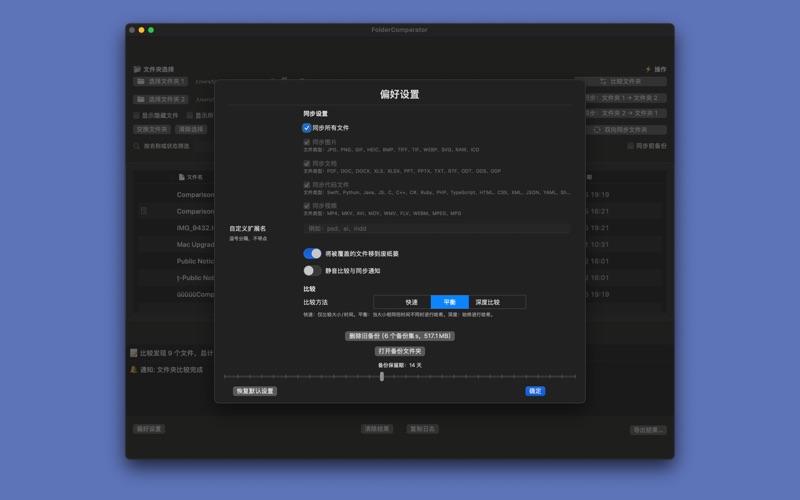Click 删除旧备份 button
Screen dimensions: 800x500
pyautogui.click(x=399, y=336)
